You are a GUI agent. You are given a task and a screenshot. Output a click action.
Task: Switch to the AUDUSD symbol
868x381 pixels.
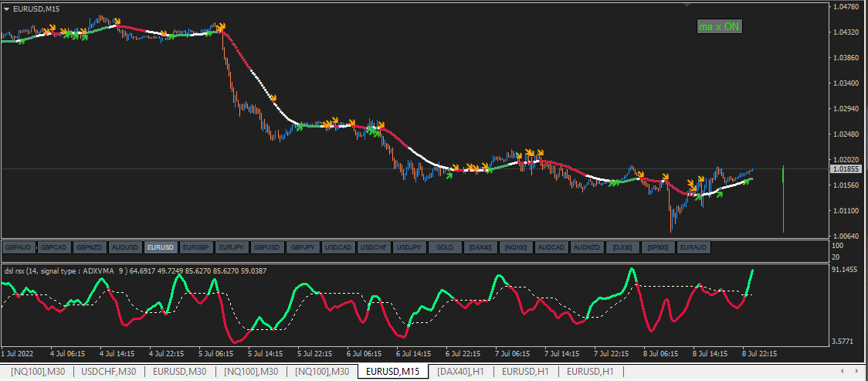point(126,247)
